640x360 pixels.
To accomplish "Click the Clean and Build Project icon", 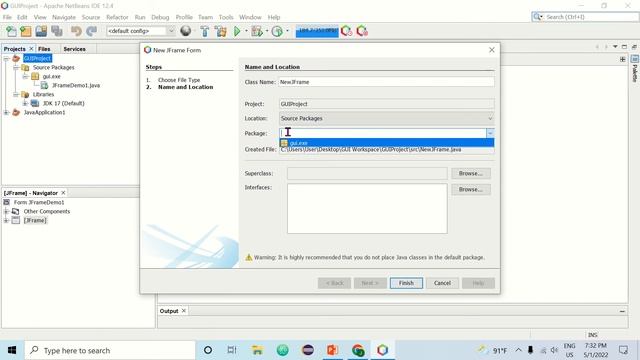I will pyautogui.click(x=221, y=31).
